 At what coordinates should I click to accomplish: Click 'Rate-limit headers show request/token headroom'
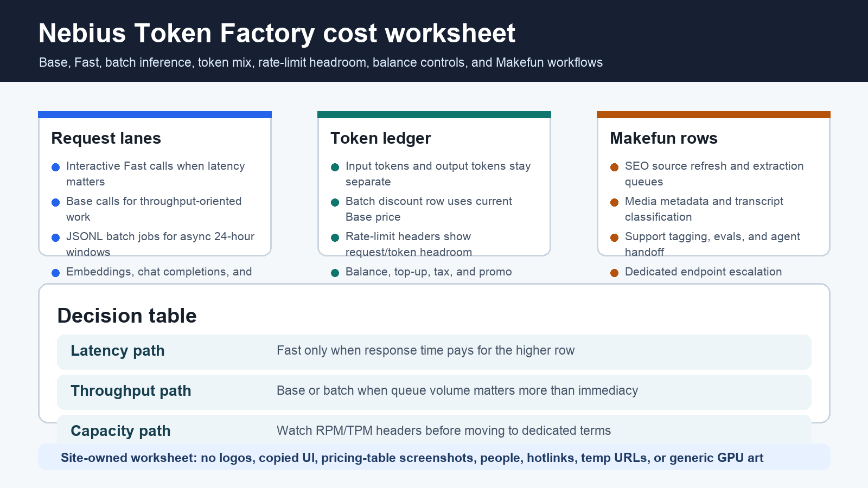pyautogui.click(x=409, y=244)
